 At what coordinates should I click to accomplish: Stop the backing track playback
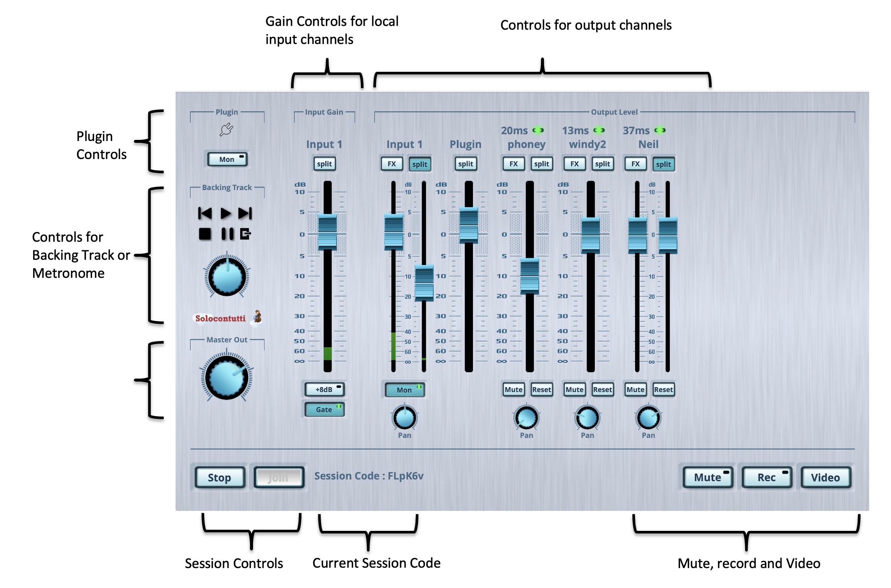point(205,234)
